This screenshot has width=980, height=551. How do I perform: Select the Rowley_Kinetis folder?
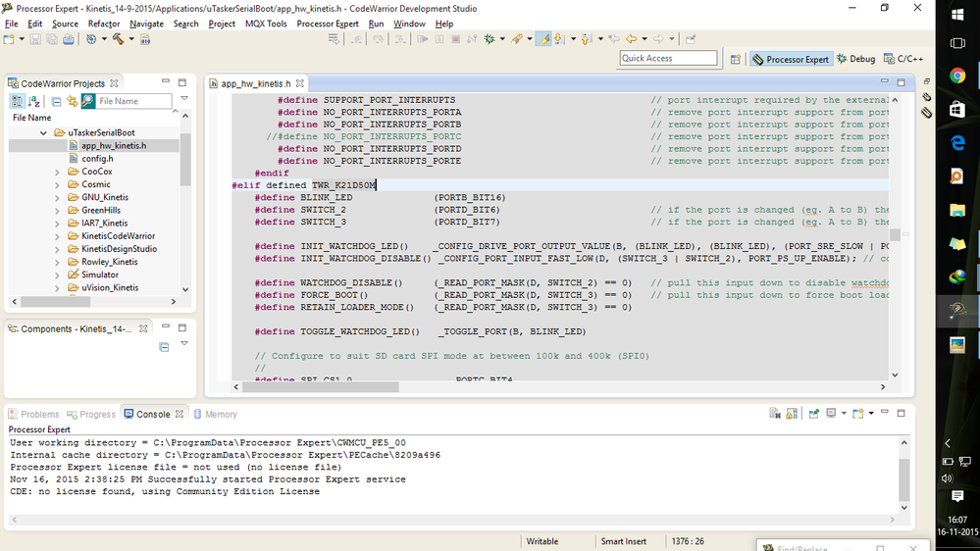pos(109,262)
